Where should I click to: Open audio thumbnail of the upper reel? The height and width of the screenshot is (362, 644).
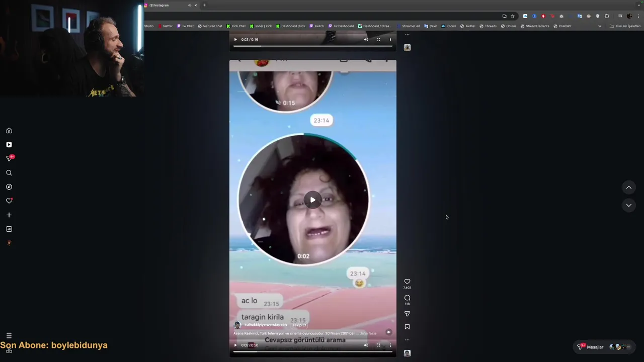[x=407, y=47]
